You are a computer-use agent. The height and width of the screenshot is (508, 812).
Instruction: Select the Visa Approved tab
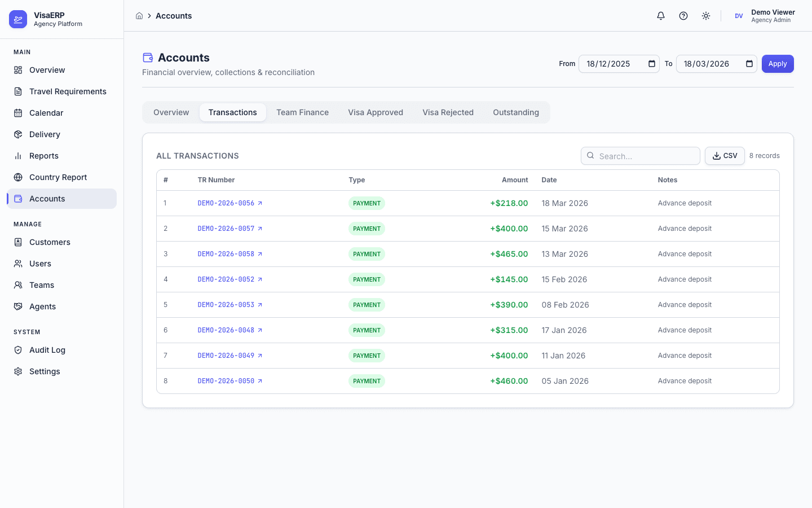375,112
